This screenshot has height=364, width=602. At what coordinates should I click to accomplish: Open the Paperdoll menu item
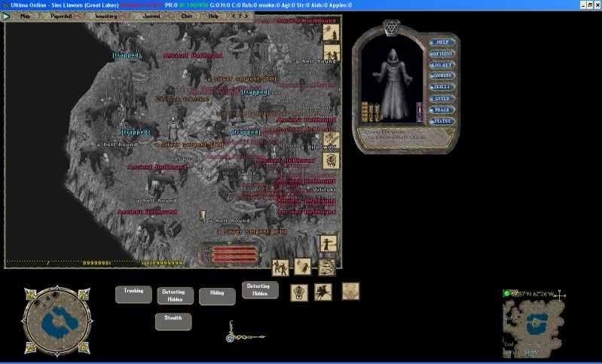click(61, 16)
